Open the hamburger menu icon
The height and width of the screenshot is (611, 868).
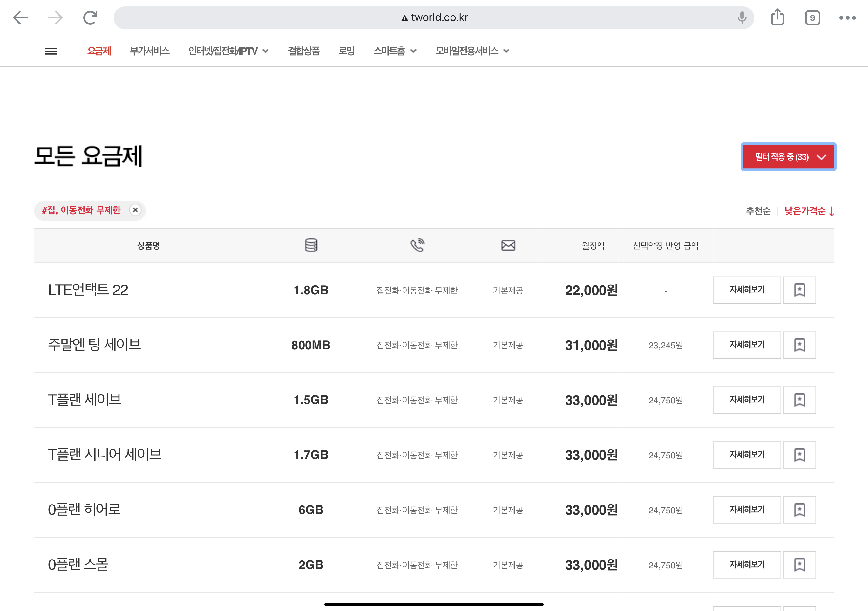51,51
